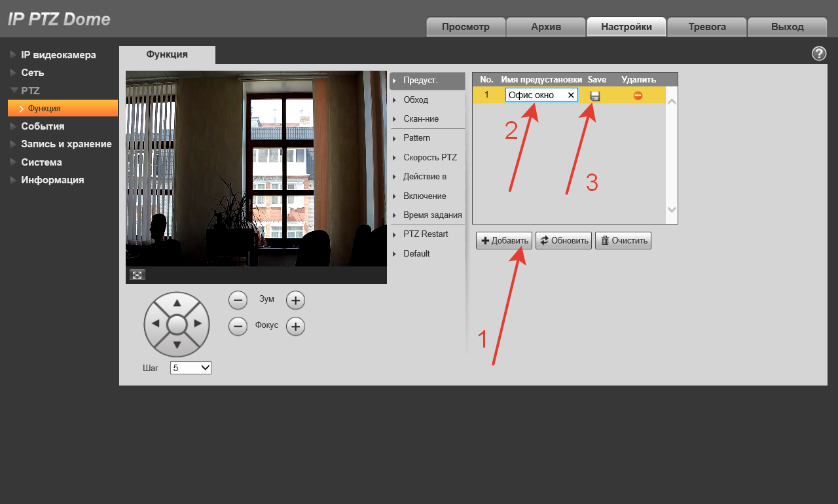Screen dimensions: 838x504
Task: Pan camera right with PTZ arrow
Action: pyautogui.click(x=198, y=324)
